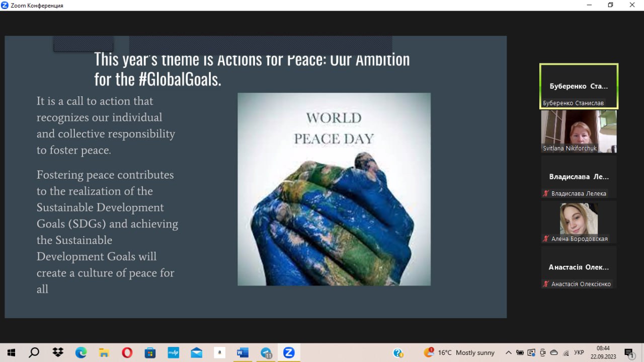Screen dimensions: 644x362
Task: Click muted mic icon beside Владислава Лелека
Action: tap(546, 193)
